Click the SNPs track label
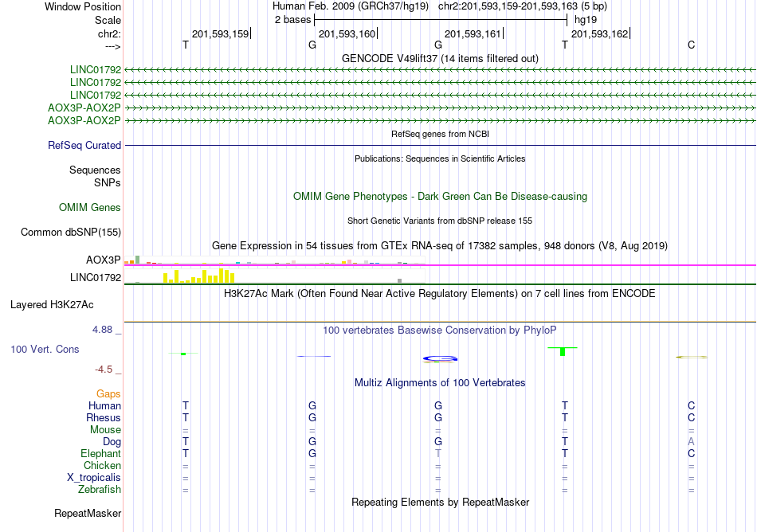This screenshot has width=757, height=532. click(x=108, y=183)
